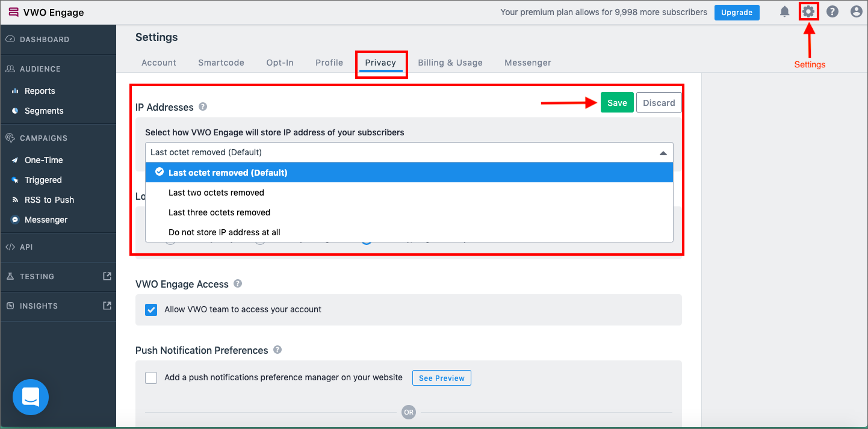Click the premium plan subscribers message

tap(604, 12)
